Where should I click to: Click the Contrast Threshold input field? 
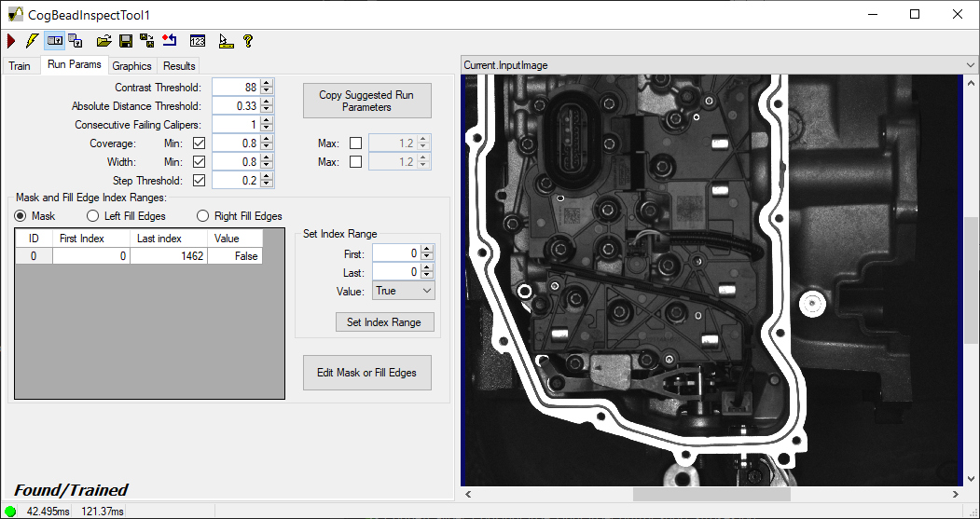tap(236, 88)
